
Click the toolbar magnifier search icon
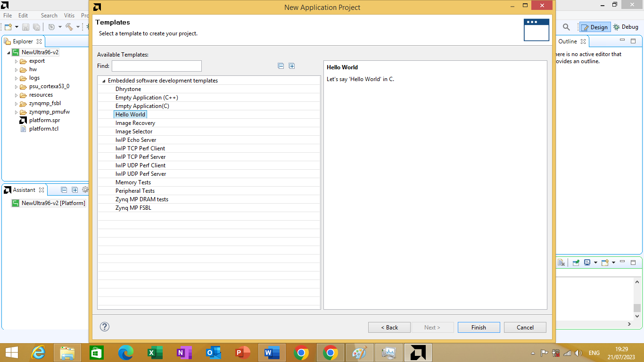[566, 27]
